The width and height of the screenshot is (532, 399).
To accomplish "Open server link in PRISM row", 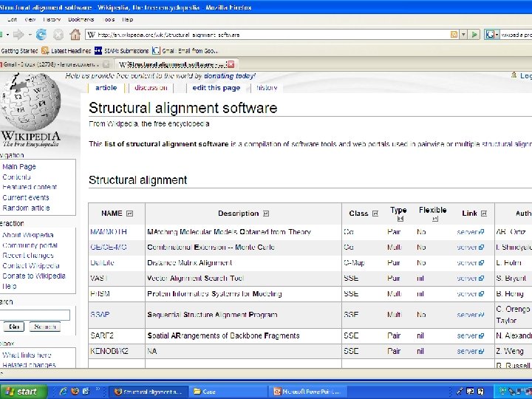I will [x=470, y=294].
